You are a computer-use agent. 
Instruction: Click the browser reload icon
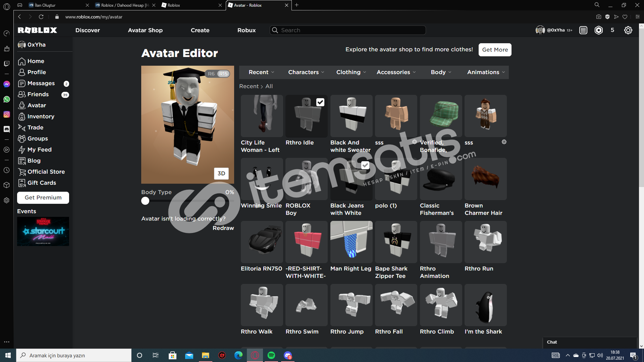pyautogui.click(x=41, y=17)
